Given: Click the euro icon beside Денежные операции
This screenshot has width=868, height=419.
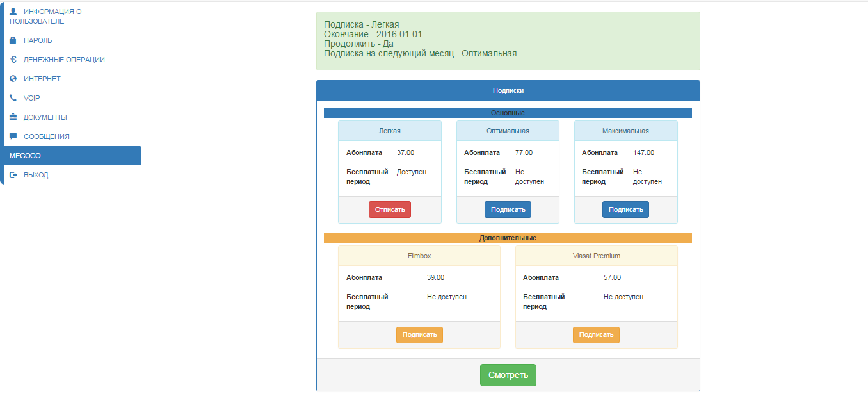Looking at the screenshot, I should [13, 60].
